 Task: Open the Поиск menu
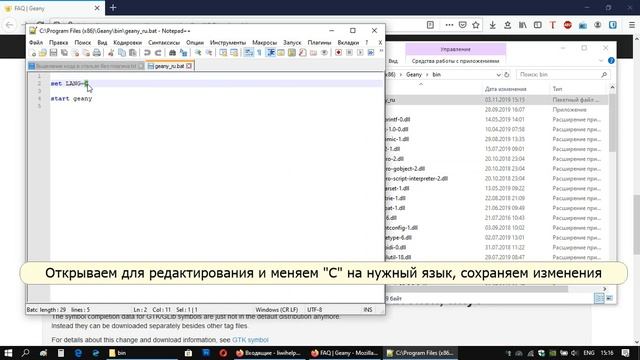coord(82,42)
